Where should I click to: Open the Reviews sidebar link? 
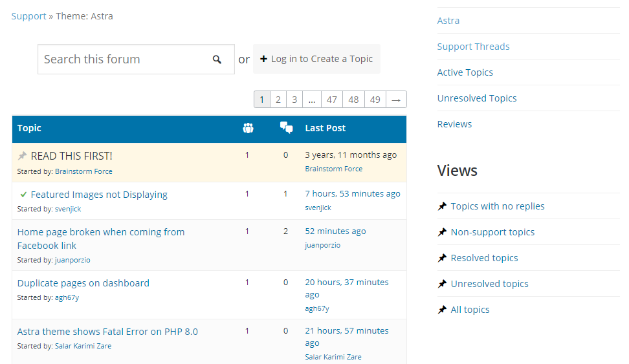pyautogui.click(x=454, y=124)
